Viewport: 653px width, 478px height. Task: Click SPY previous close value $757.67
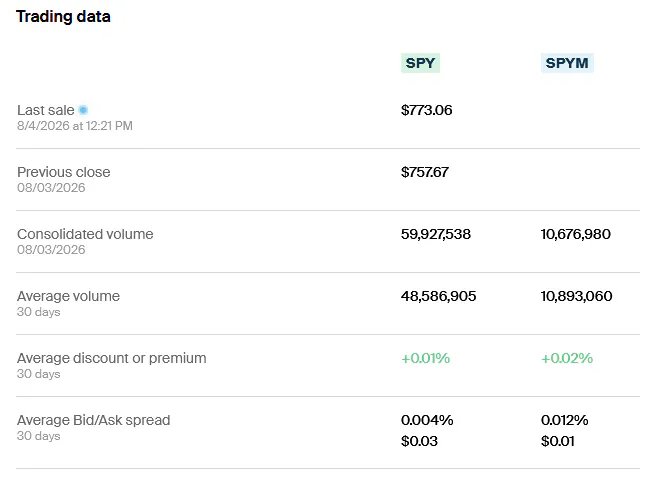[425, 172]
